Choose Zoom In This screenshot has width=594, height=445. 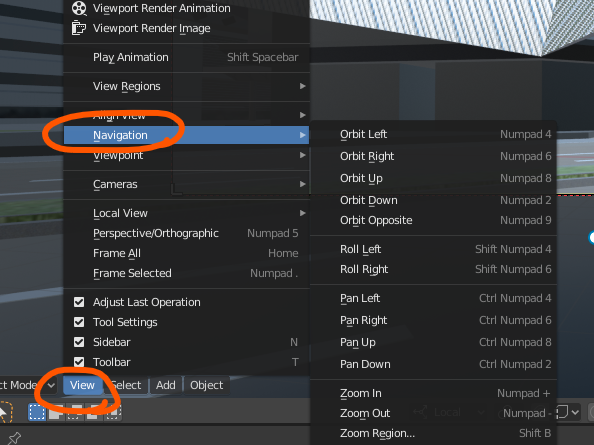click(x=433, y=393)
